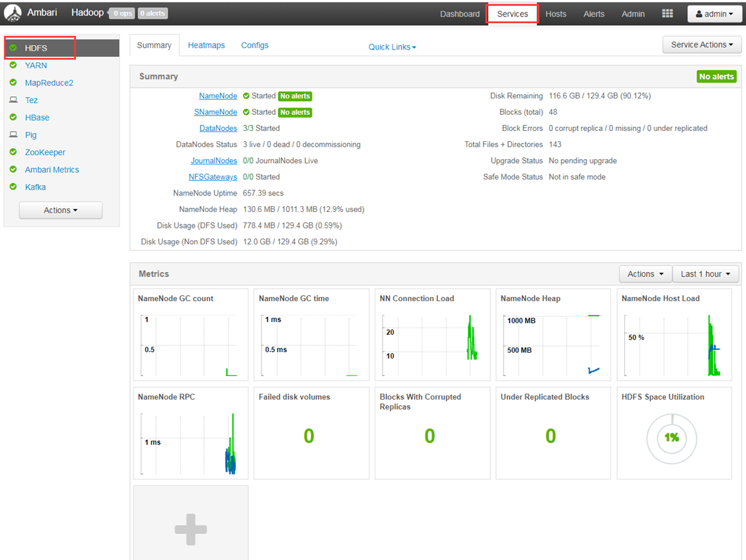Screen dimensions: 746x560
Task: Open the NameNode GC time chart
Action: click(x=312, y=335)
